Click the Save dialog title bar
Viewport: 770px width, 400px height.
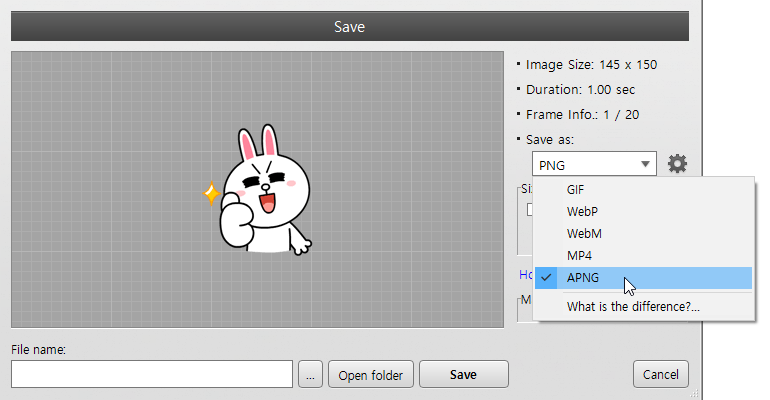349,26
